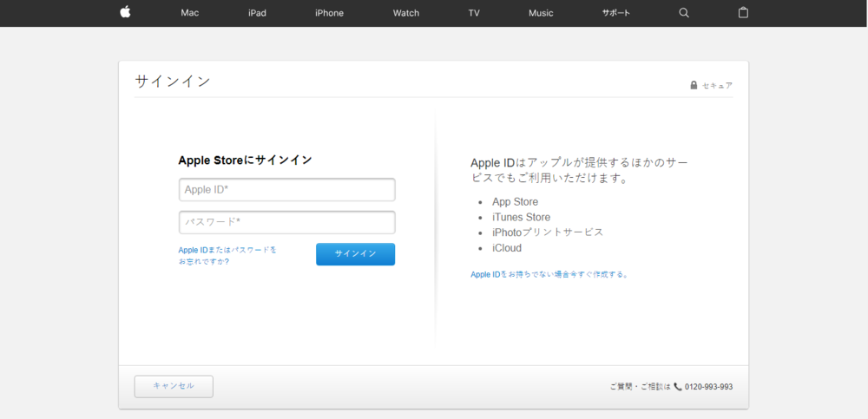Click the サインイン page title

[x=172, y=82]
